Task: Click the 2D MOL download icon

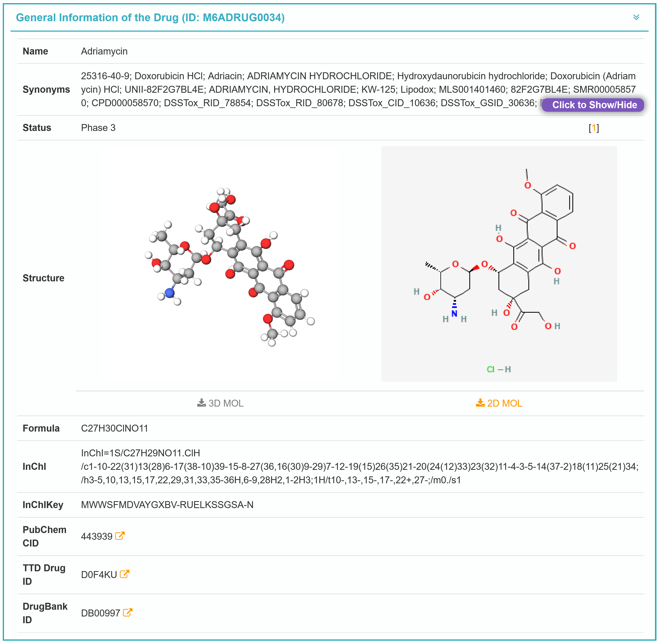Action: [x=480, y=403]
